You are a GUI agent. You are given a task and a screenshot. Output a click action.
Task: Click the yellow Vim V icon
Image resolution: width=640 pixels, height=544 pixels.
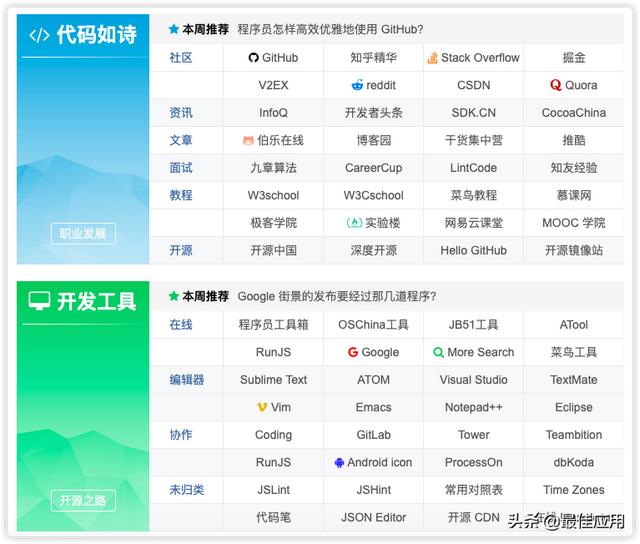pyautogui.click(x=262, y=407)
